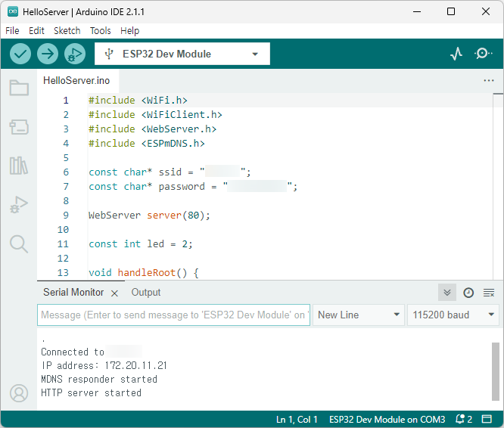Click the Arduino IDE app logo
Image resolution: width=504 pixels, height=428 pixels.
coord(13,11)
